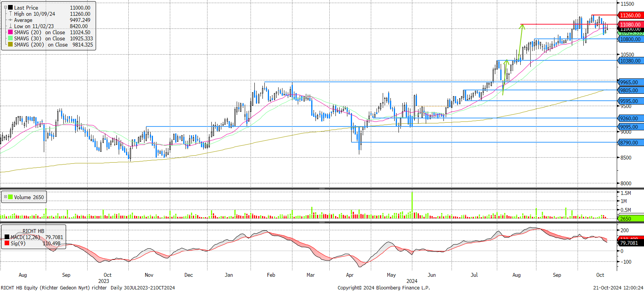Click the 'Daily 30JUL2023-21OCT2024' range text

143,288
